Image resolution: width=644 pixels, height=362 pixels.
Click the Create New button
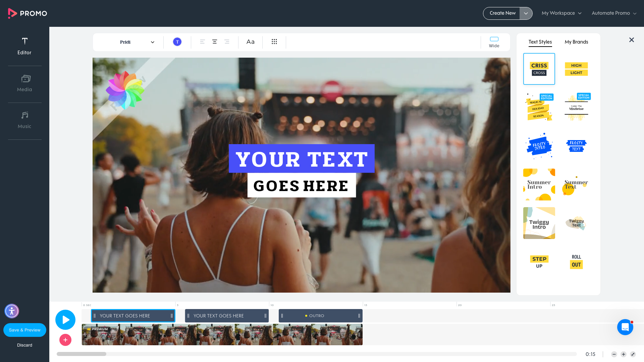(x=502, y=13)
